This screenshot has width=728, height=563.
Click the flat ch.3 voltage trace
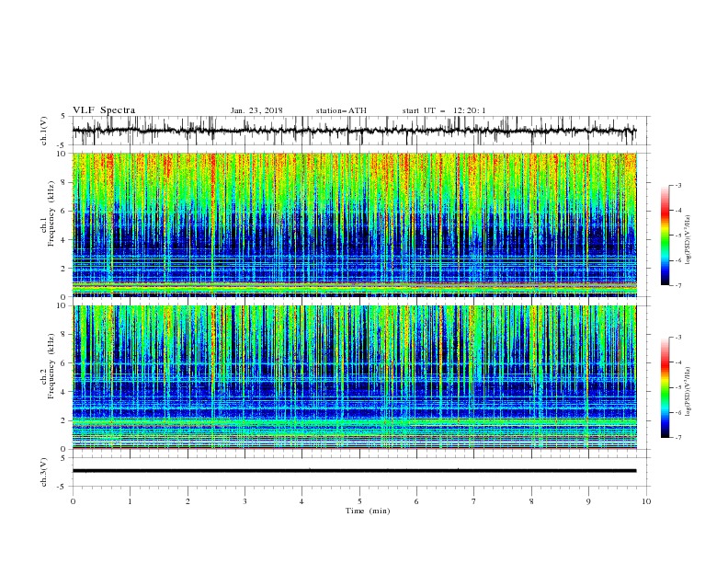[354, 471]
